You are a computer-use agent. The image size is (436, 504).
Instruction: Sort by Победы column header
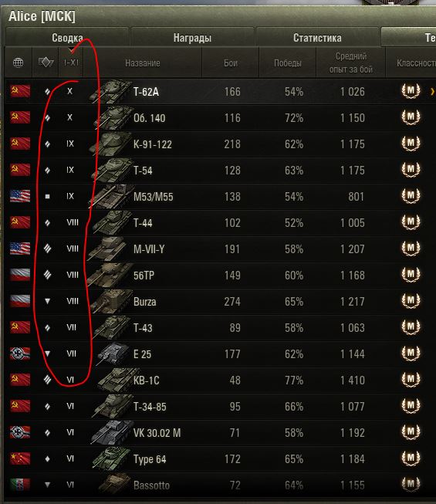pyautogui.click(x=288, y=63)
